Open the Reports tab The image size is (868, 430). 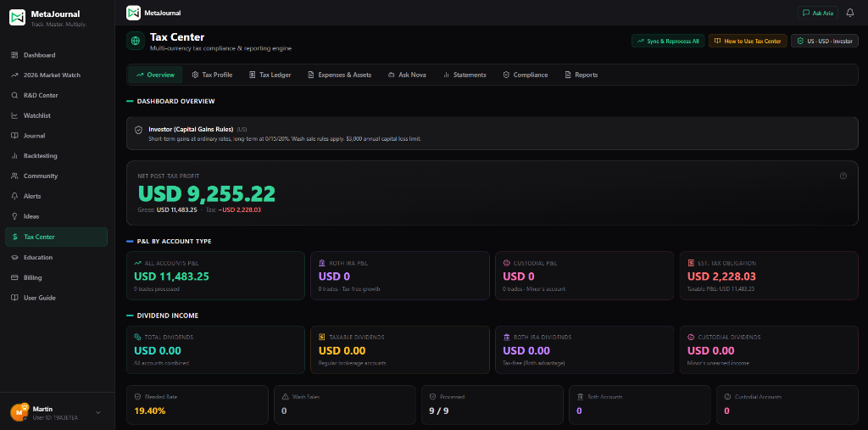click(x=581, y=75)
